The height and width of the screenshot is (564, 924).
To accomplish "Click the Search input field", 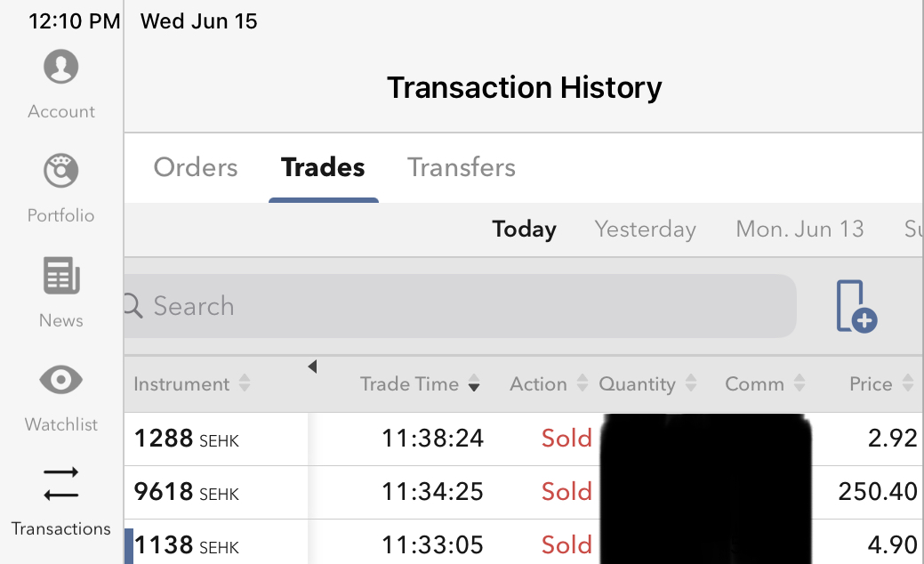I will [462, 307].
